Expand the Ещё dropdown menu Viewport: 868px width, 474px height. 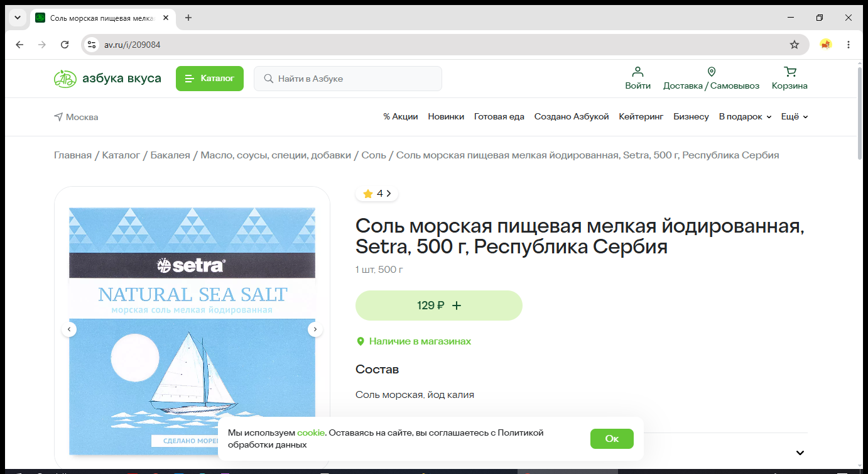[x=795, y=117]
